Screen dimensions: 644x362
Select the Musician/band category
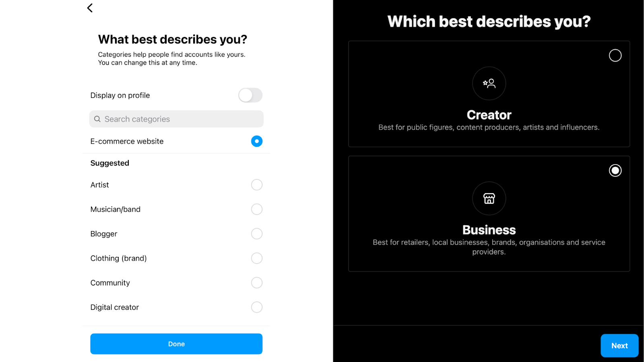[256, 209]
